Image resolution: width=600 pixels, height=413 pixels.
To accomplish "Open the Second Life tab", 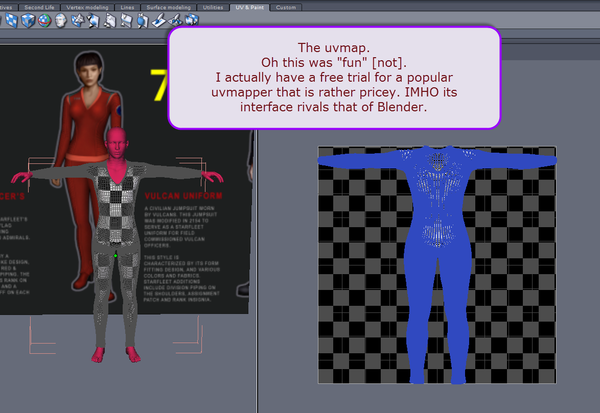I will click(39, 7).
